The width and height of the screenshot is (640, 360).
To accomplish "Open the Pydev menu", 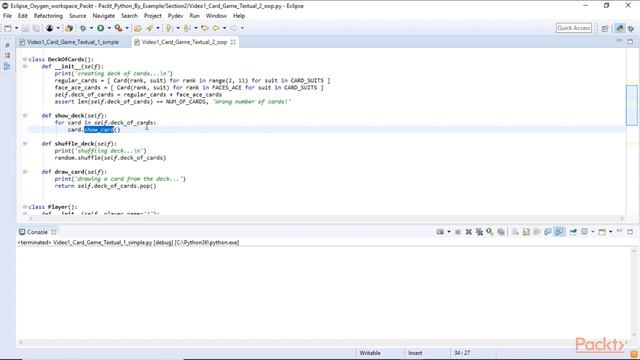I will (176, 16).
